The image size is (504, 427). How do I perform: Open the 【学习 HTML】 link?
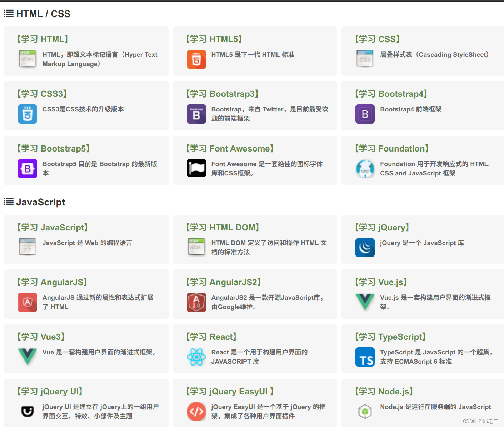[43, 39]
